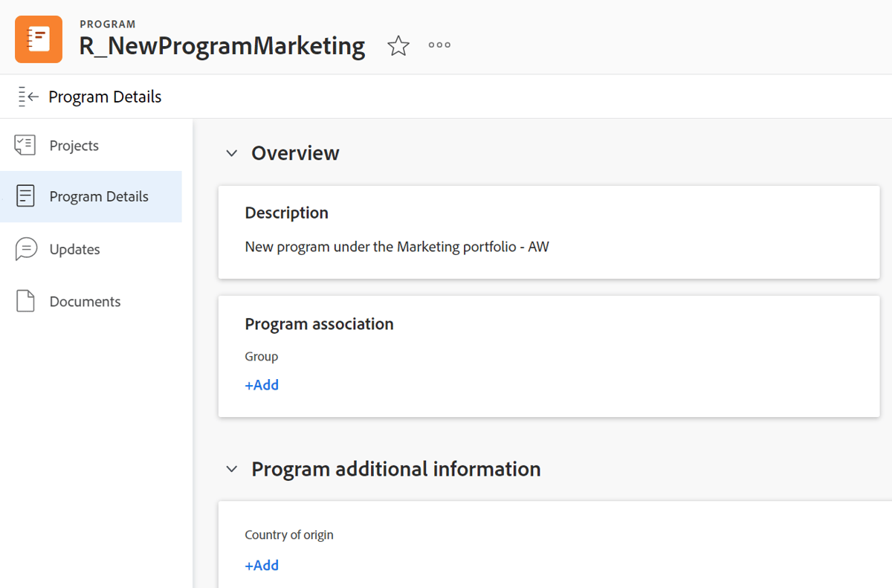892x588 pixels.
Task: Add a Group under Program association
Action: tap(262, 384)
